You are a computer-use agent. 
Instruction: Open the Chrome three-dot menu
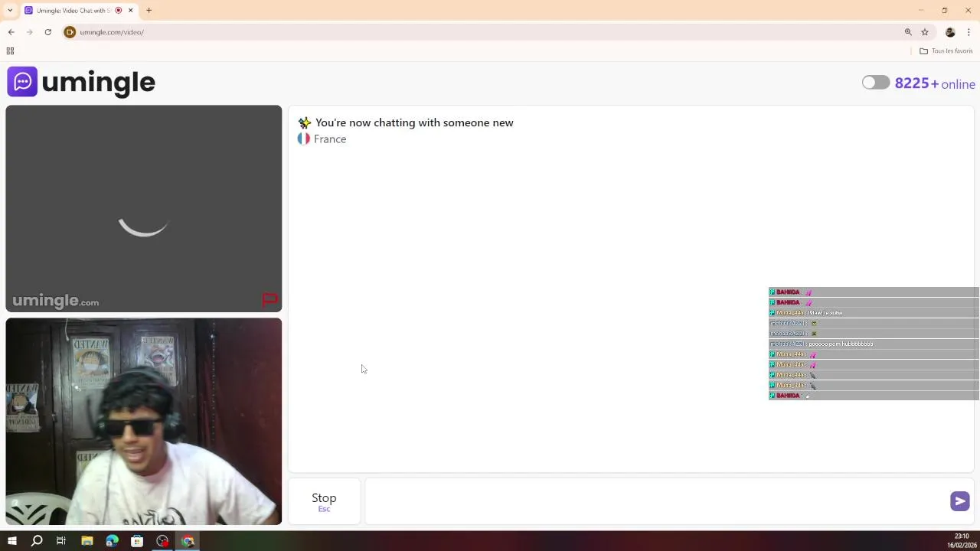click(x=969, y=32)
